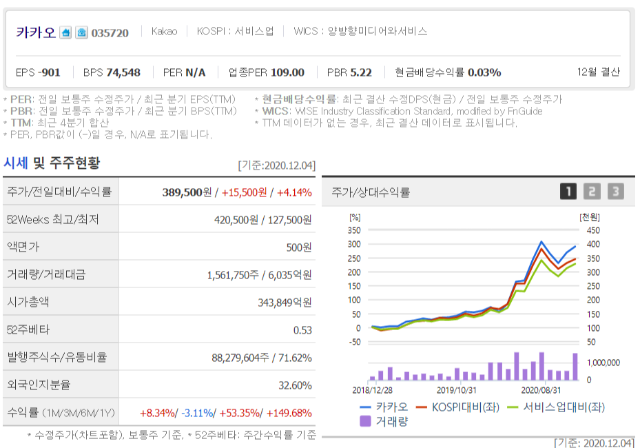Click the PBR 5.22 value
Image resolution: width=640 pixels, height=448 pixels.
[349, 73]
